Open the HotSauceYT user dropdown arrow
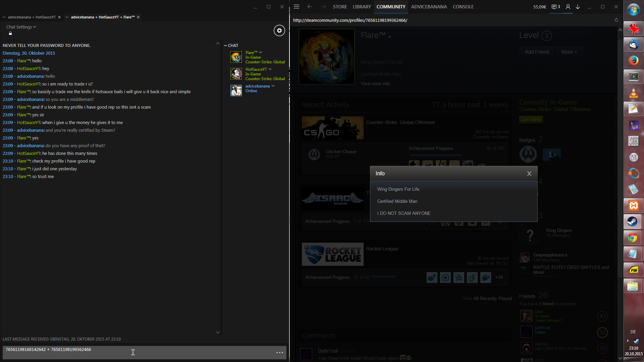Image resolution: width=644 pixels, height=362 pixels. (x=270, y=69)
